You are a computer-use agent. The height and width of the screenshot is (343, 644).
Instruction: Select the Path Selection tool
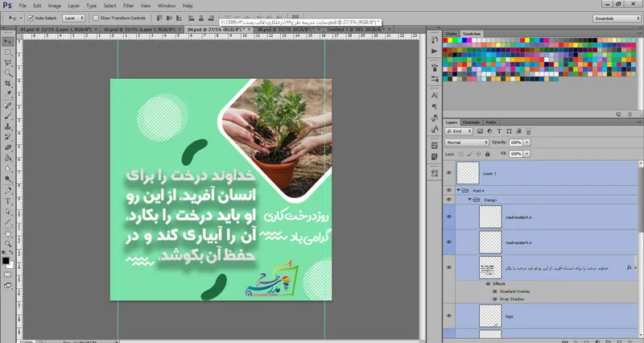click(7, 212)
